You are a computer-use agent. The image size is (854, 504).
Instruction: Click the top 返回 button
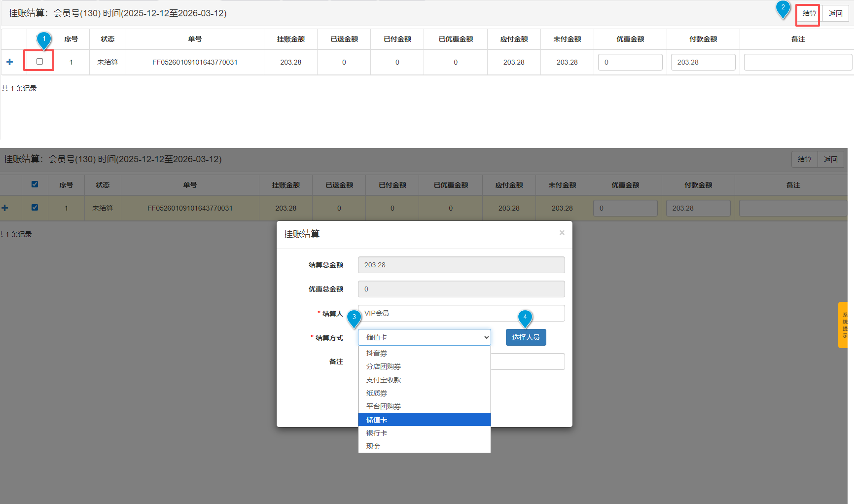point(835,14)
